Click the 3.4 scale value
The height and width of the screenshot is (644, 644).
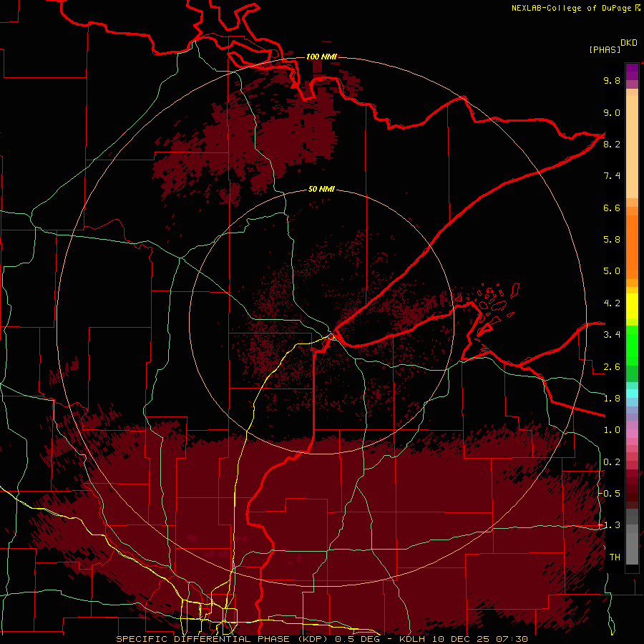pyautogui.click(x=612, y=335)
